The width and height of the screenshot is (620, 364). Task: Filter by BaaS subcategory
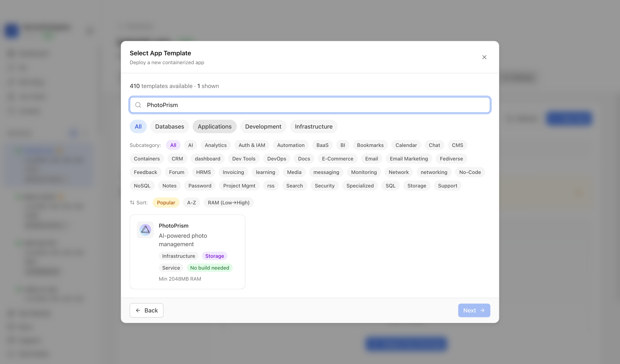[x=322, y=145]
